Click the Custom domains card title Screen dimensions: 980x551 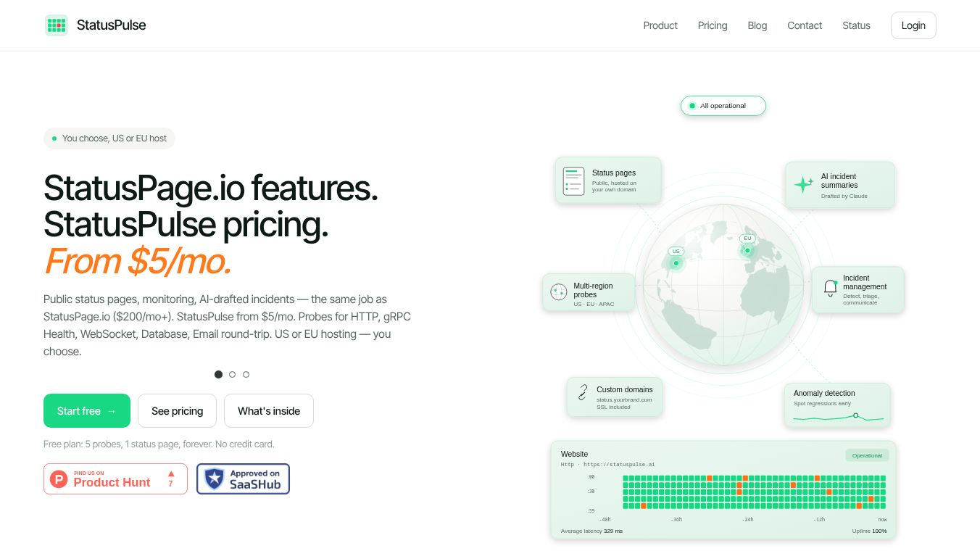(625, 389)
